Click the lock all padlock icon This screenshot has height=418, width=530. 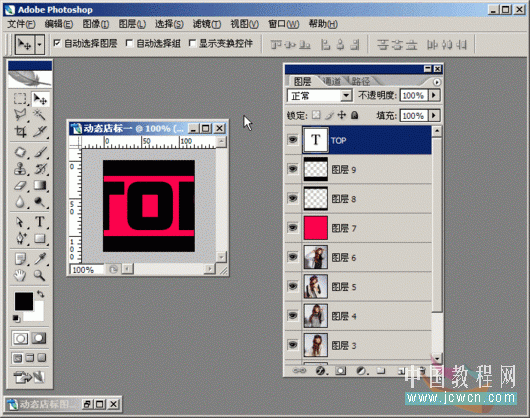(x=354, y=115)
